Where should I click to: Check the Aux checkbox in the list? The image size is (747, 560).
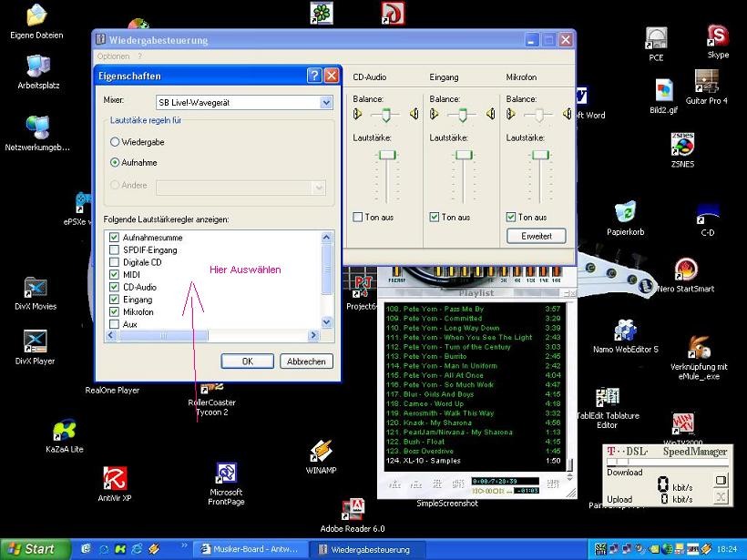[x=114, y=324]
